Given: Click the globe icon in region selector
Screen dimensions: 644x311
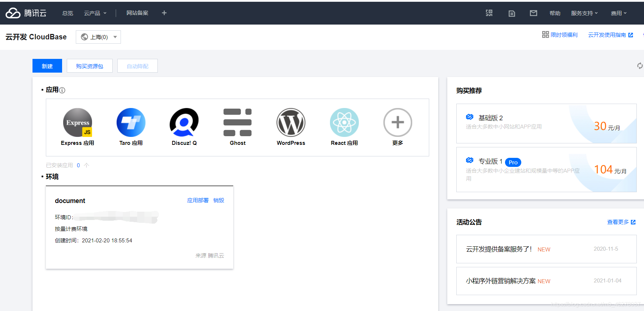Looking at the screenshot, I should click(84, 37).
